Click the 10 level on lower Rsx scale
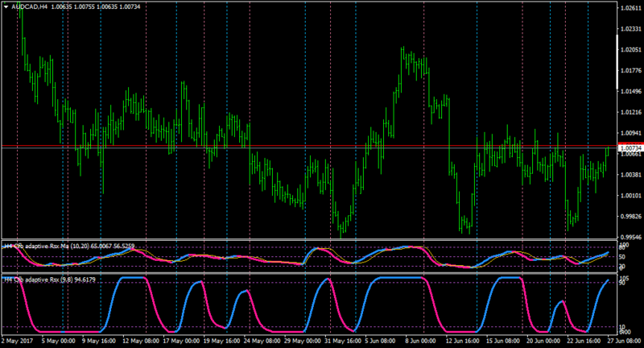 (622, 327)
